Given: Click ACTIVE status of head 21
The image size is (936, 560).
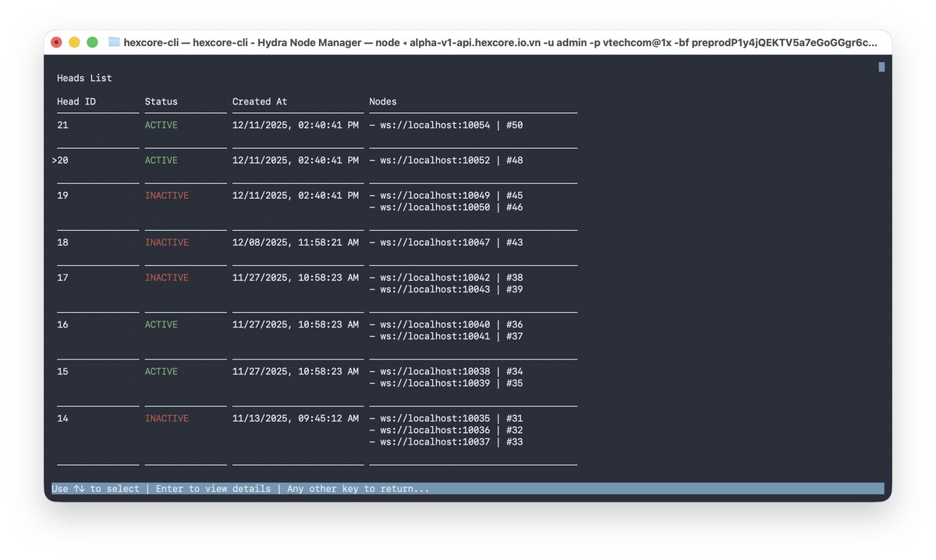Looking at the screenshot, I should pyautogui.click(x=161, y=125).
